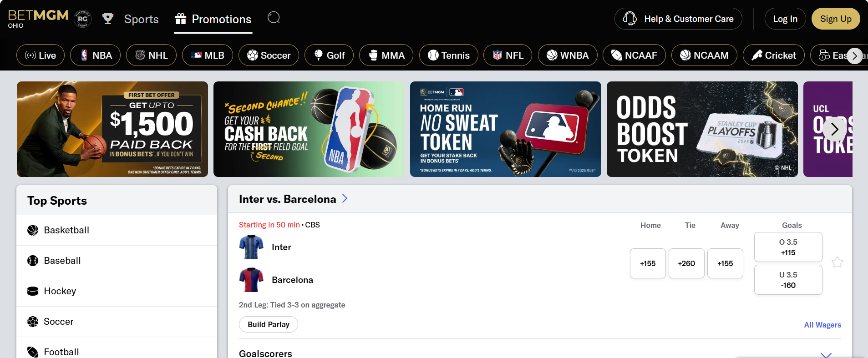Expand the Goalscorers section chevron
This screenshot has width=868, height=358.
click(826, 354)
